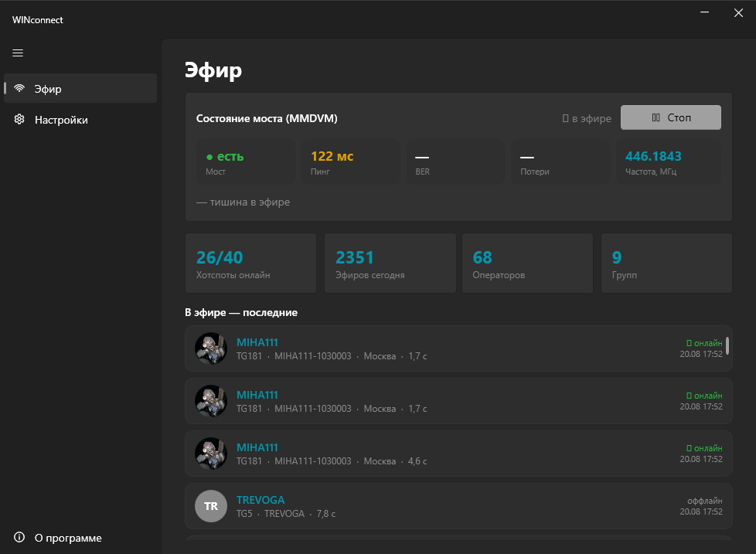
Task: Click the 26/40 Хотспоты онлайн card
Action: click(x=250, y=263)
